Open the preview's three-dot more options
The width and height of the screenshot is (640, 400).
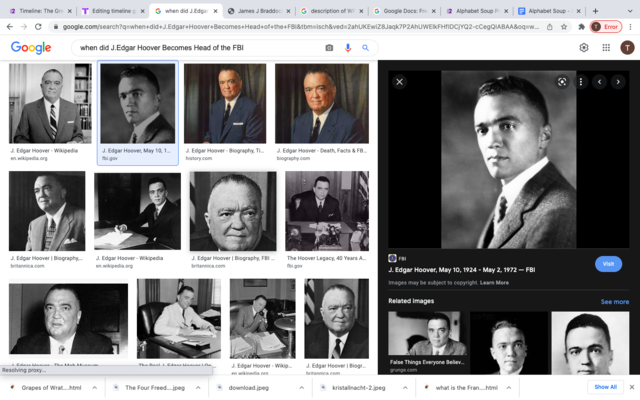tap(581, 82)
